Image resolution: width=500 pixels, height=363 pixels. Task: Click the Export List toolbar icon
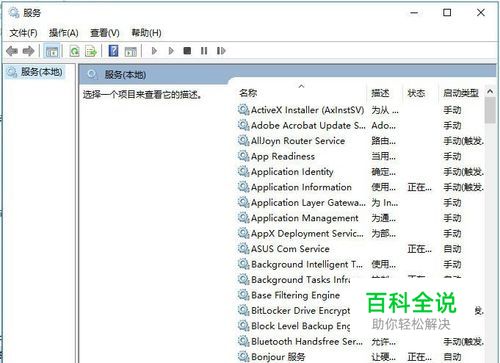click(x=91, y=51)
